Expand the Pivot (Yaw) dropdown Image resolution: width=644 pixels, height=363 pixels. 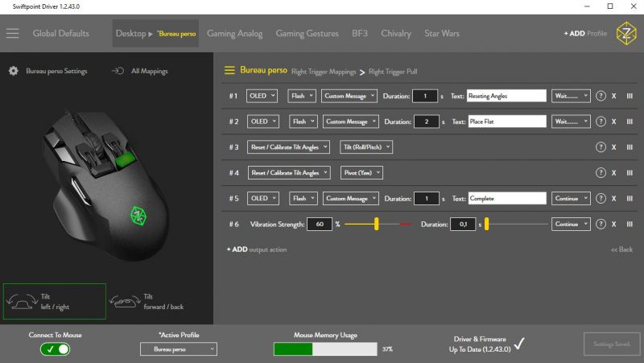pyautogui.click(x=361, y=172)
